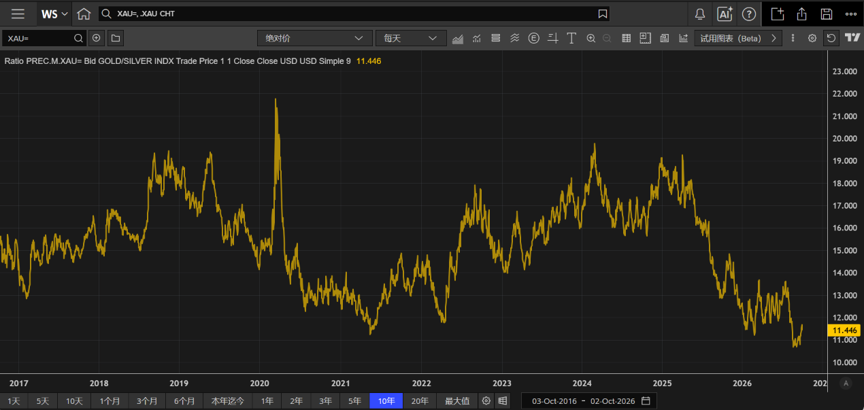Go to the home page icon

click(84, 14)
